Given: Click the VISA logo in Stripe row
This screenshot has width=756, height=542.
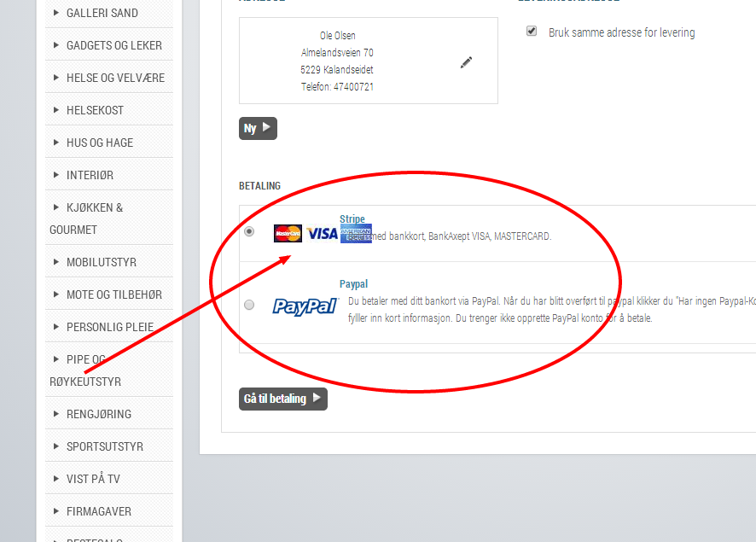Looking at the screenshot, I should click(322, 234).
